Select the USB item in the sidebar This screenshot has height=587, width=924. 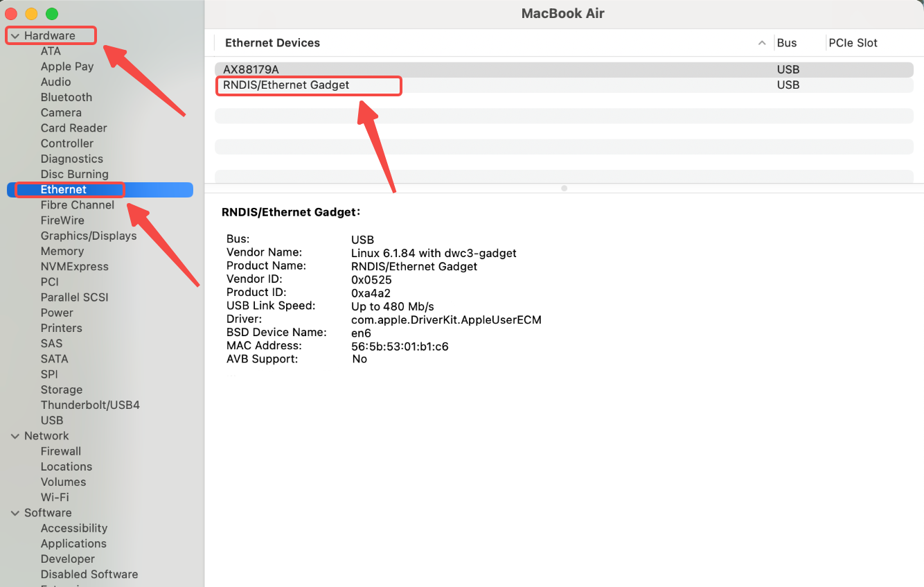tap(52, 421)
